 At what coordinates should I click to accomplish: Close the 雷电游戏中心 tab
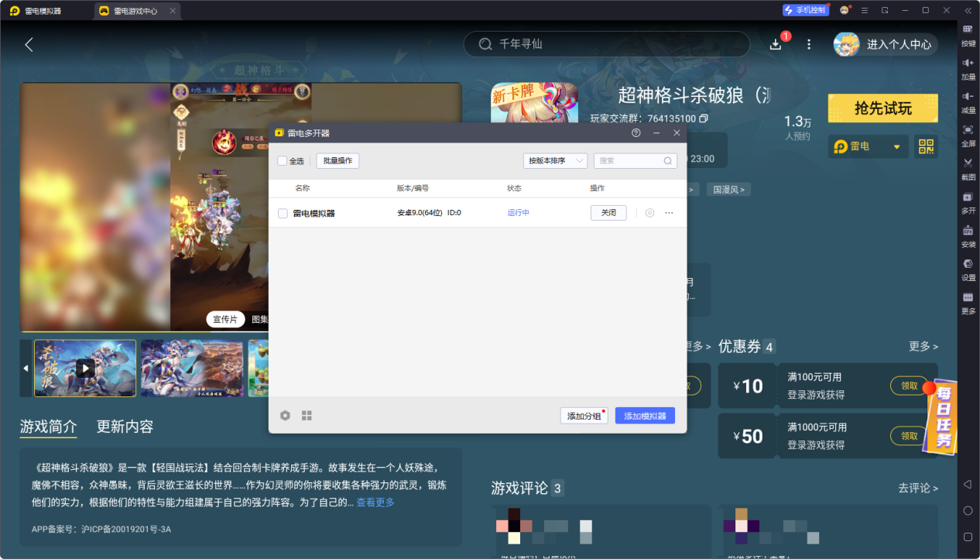tap(173, 11)
